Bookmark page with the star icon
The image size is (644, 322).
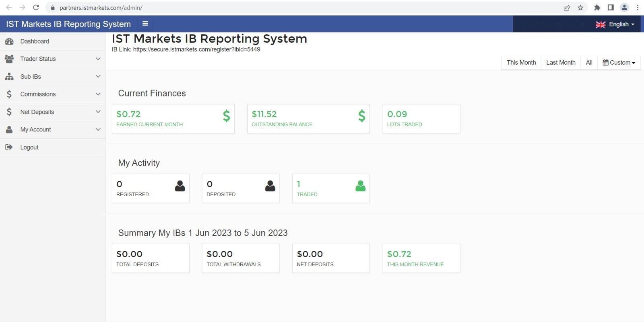coord(580,8)
